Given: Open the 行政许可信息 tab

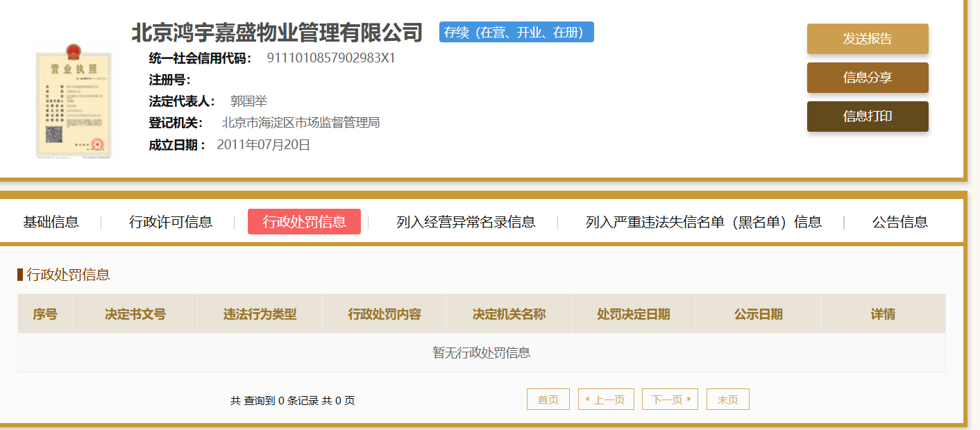Looking at the screenshot, I should [171, 222].
